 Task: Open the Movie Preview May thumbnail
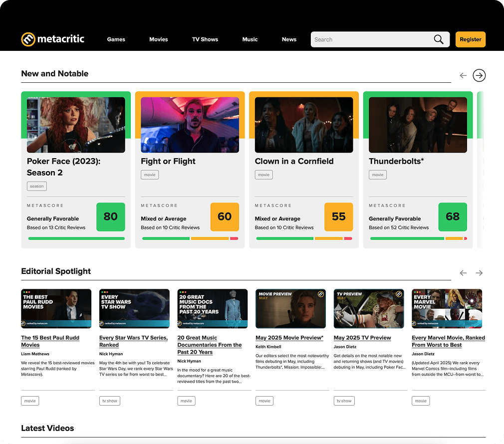click(290, 308)
